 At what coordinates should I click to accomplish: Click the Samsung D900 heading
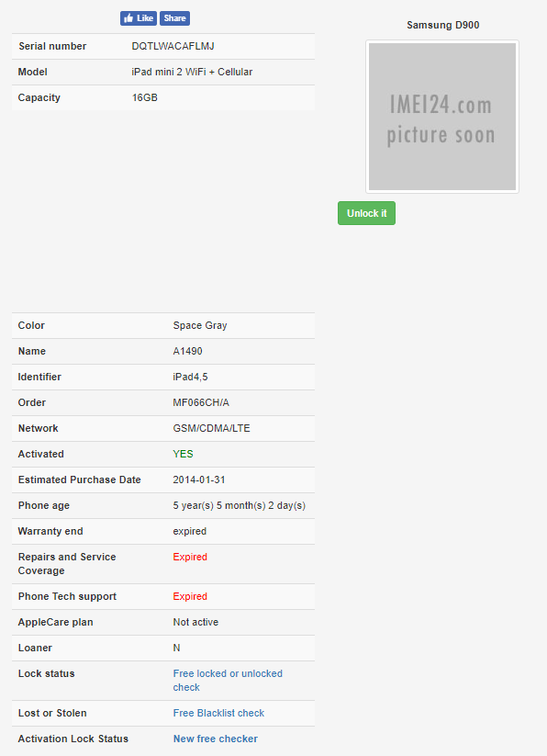click(443, 25)
